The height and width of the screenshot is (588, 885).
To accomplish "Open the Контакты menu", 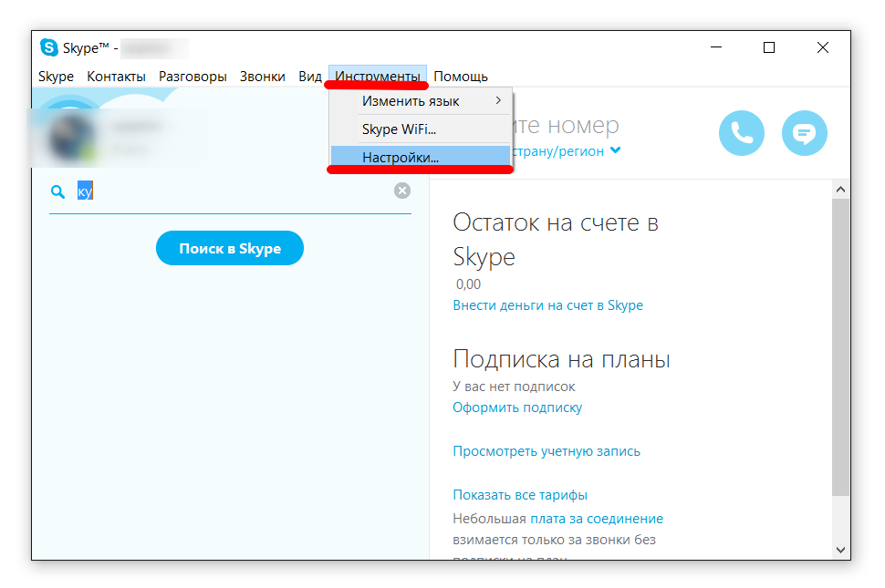I will (116, 77).
